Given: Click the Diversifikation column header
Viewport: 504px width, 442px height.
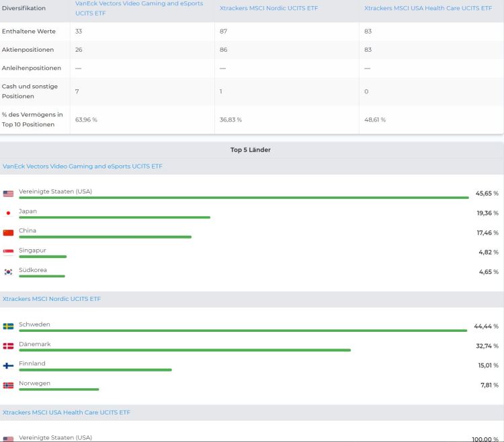Looking at the screenshot, I should [24, 8].
